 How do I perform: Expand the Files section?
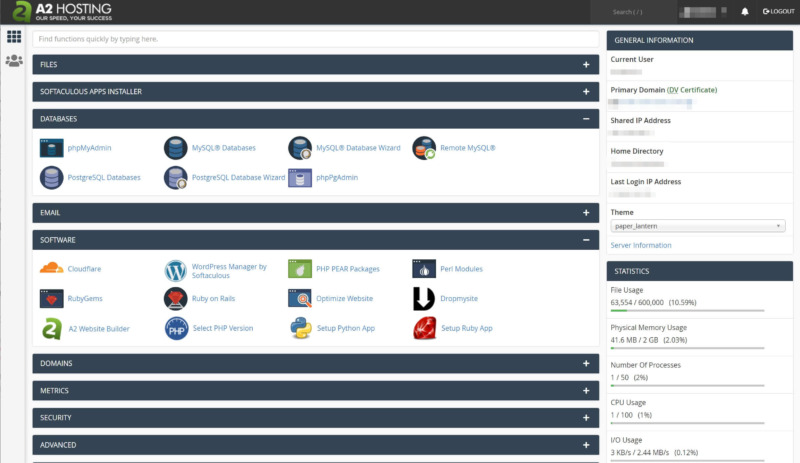pyautogui.click(x=586, y=65)
